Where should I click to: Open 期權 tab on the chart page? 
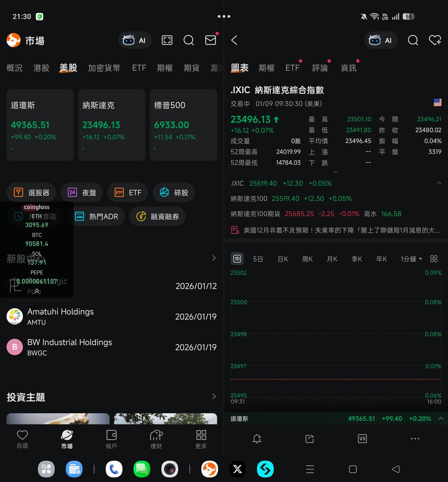(267, 68)
